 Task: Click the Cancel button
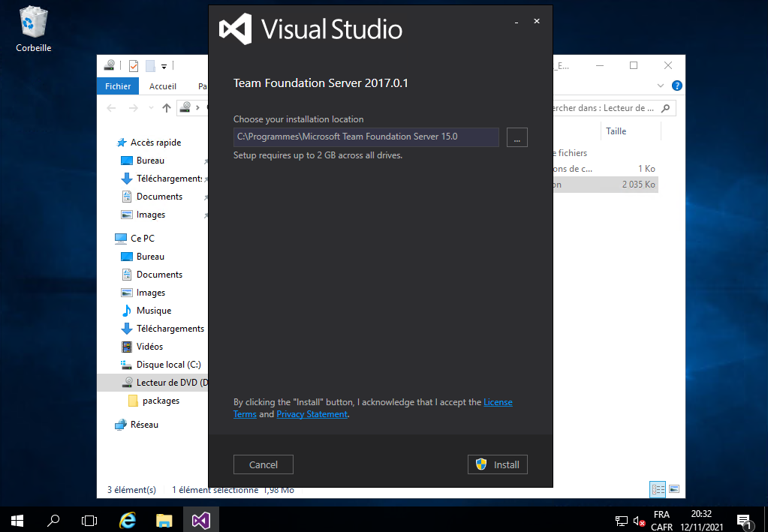click(x=263, y=464)
